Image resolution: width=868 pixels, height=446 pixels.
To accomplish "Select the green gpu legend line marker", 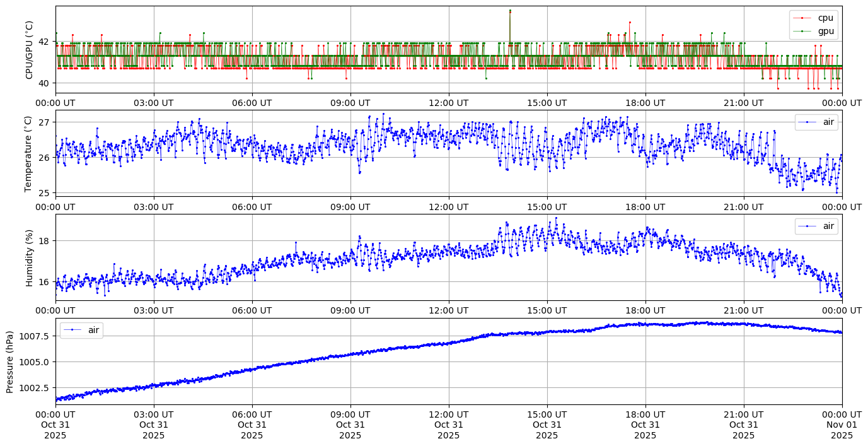I will [802, 31].
